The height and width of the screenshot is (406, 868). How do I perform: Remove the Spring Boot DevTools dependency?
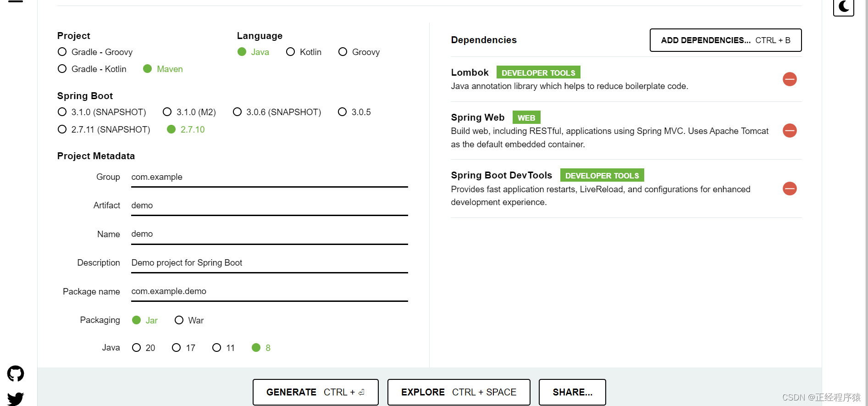pyautogui.click(x=790, y=189)
